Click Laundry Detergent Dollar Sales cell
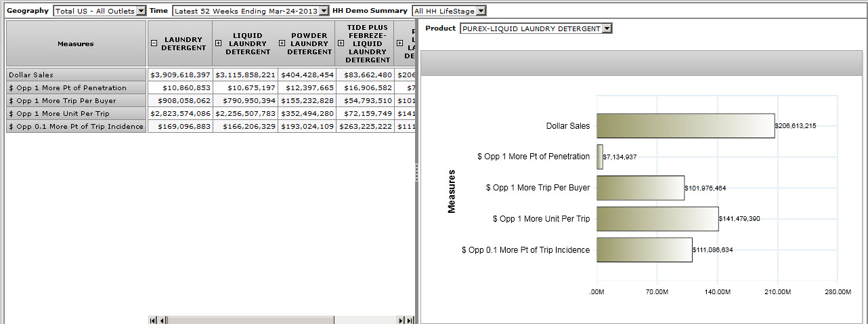The width and height of the screenshot is (868, 324). click(180, 75)
